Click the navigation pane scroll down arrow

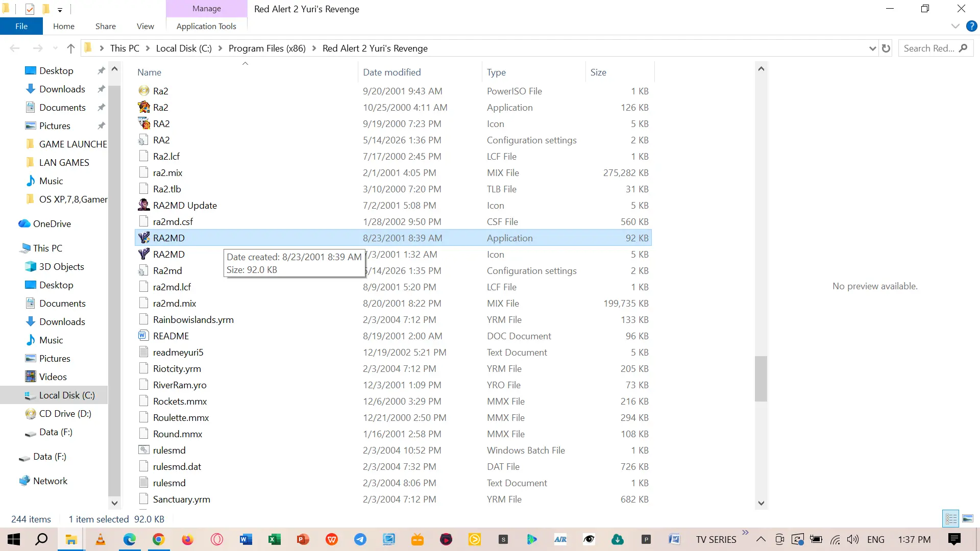point(114,503)
